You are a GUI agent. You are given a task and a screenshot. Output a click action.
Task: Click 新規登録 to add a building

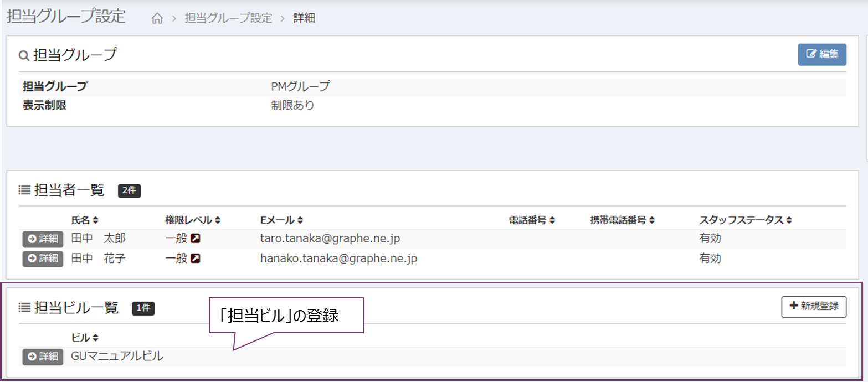tap(814, 306)
